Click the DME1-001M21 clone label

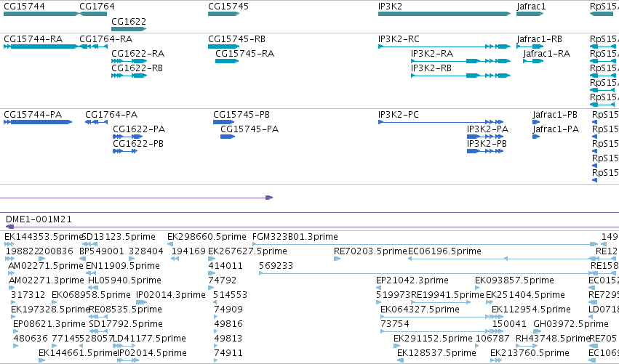tap(39, 219)
